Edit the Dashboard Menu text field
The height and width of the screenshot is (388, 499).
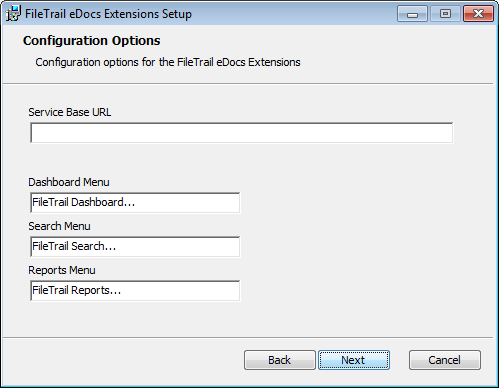tap(135, 203)
